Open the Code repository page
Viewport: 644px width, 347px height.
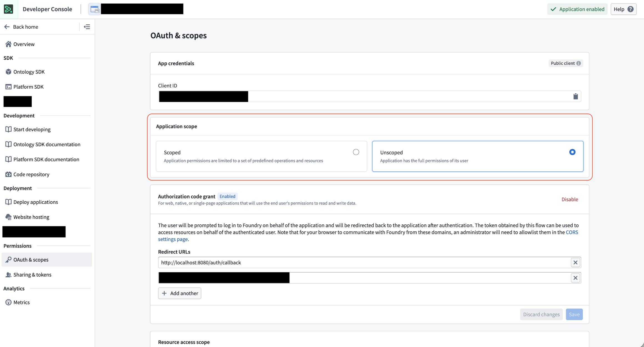(31, 174)
